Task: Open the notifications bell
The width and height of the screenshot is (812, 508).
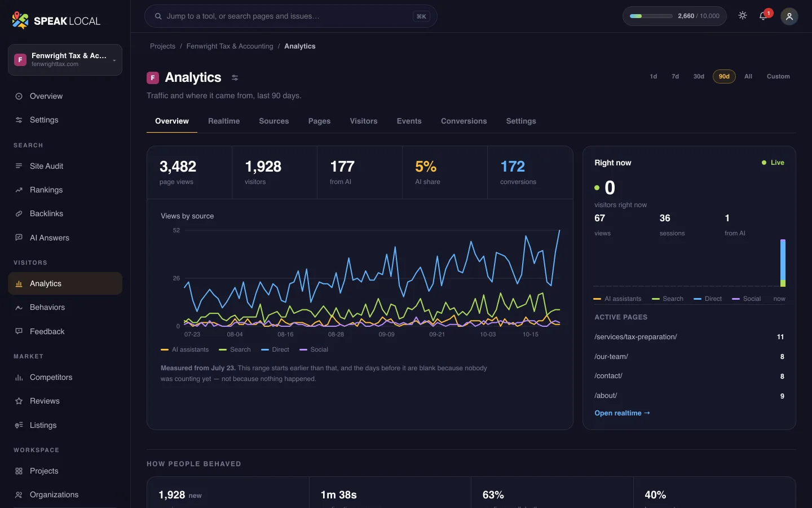Action: (x=764, y=16)
